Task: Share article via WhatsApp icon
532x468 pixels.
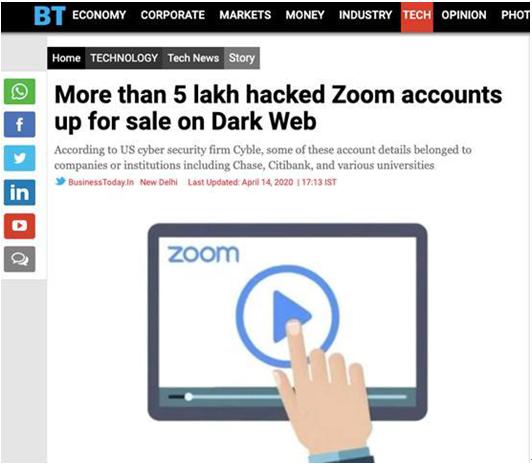Action: click(x=19, y=91)
